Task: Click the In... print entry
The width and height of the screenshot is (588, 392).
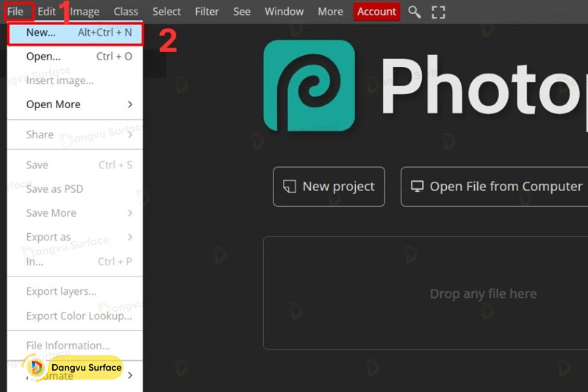Action: tap(75, 262)
